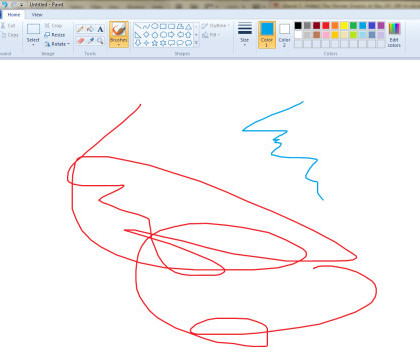Viewport: 420px width, 360px height.
Task: Select the Fill with color bucket tool
Action: click(90, 29)
